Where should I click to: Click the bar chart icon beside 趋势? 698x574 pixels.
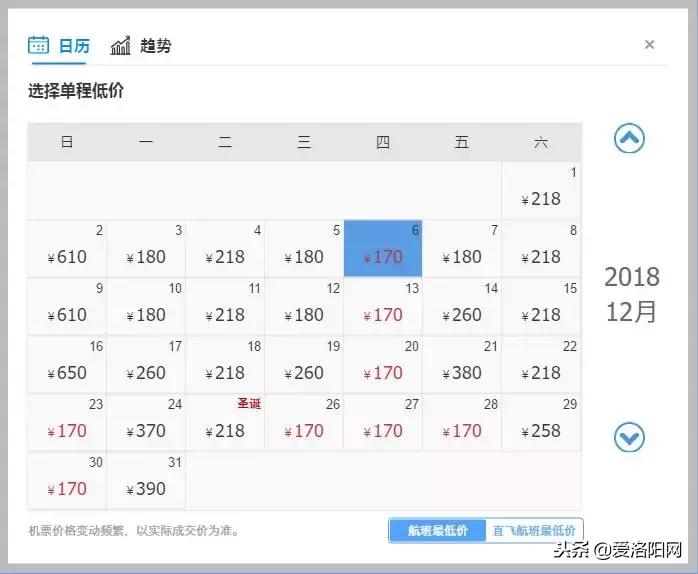[x=120, y=45]
